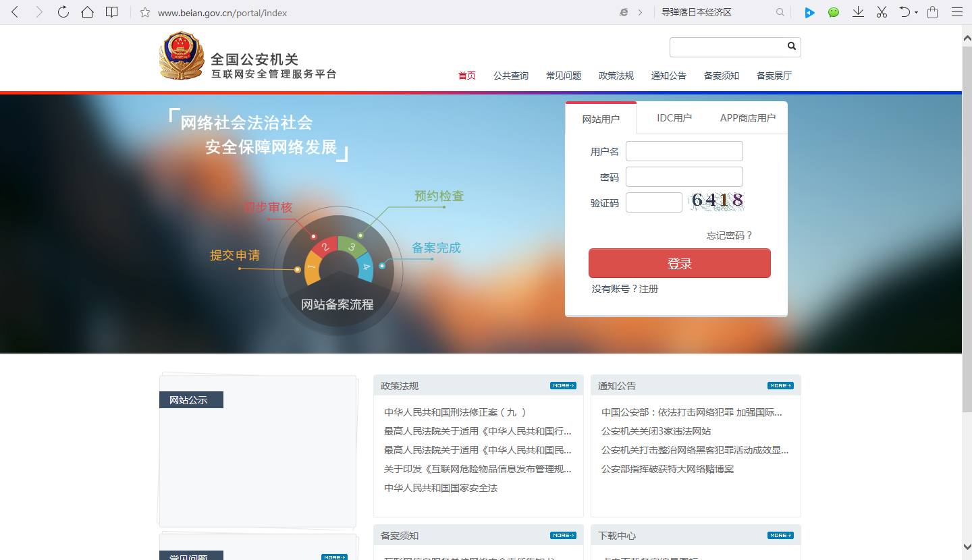972x560 pixels.
Task: Open 备案展厅 in the navigation menu
Action: 774,76
